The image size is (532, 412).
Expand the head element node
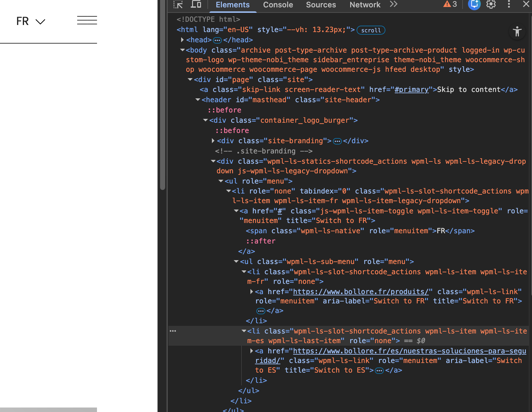tap(182, 40)
